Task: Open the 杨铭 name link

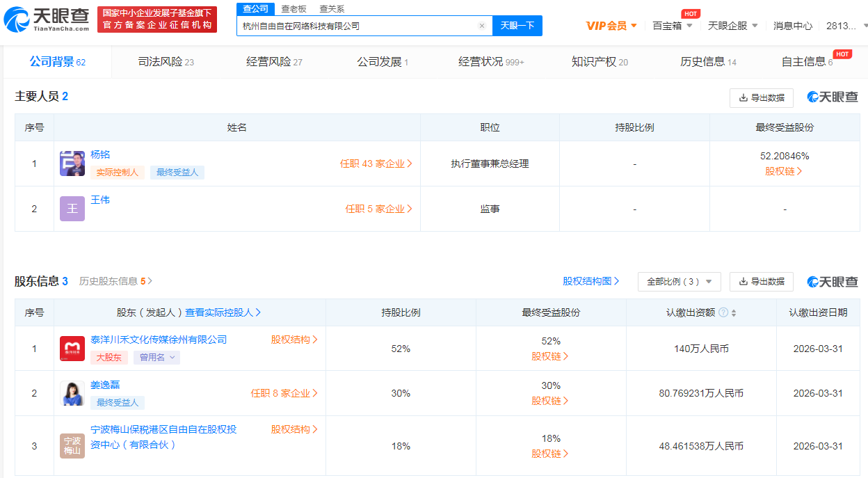Action: [100, 154]
